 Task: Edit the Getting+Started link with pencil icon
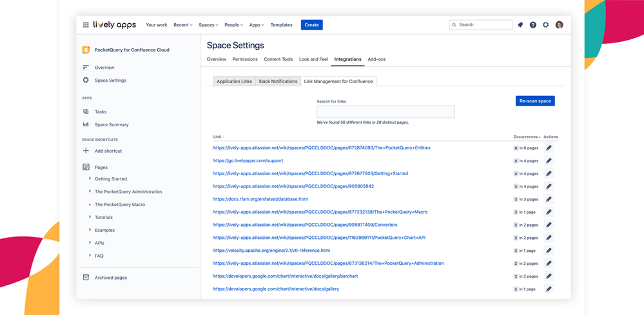pos(549,173)
